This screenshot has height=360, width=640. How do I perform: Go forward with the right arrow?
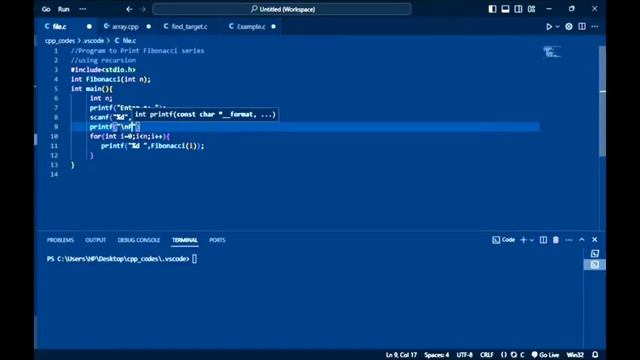142,9
